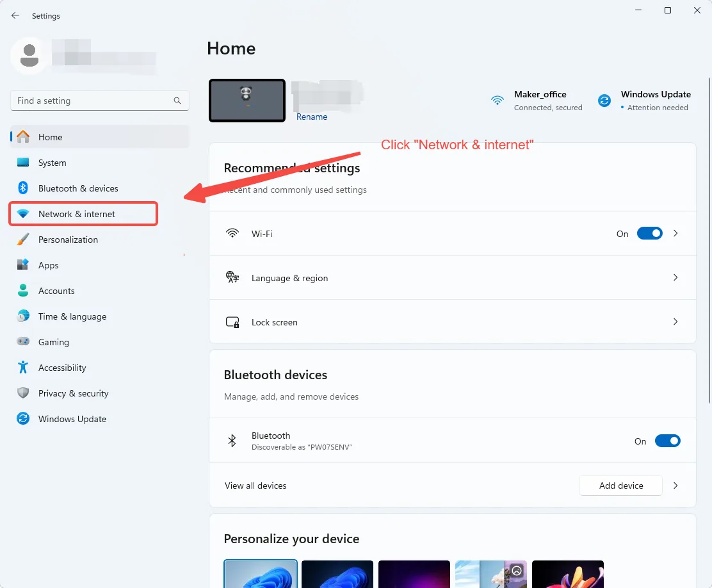Viewport: 712px width, 588px height.
Task: Minimize the Settings window
Action: 638,10
